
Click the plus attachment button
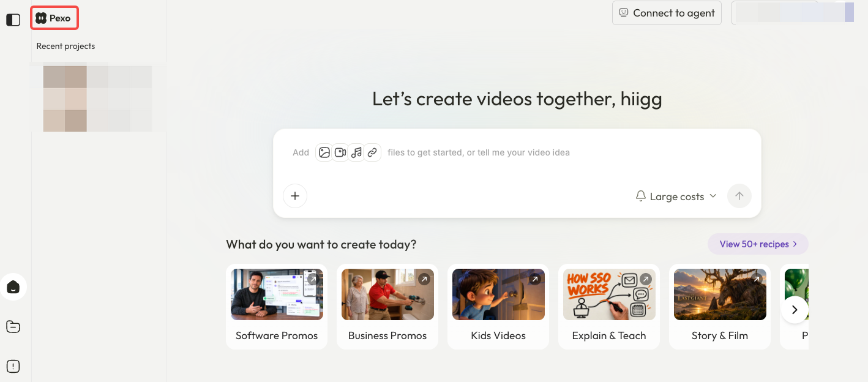(295, 196)
